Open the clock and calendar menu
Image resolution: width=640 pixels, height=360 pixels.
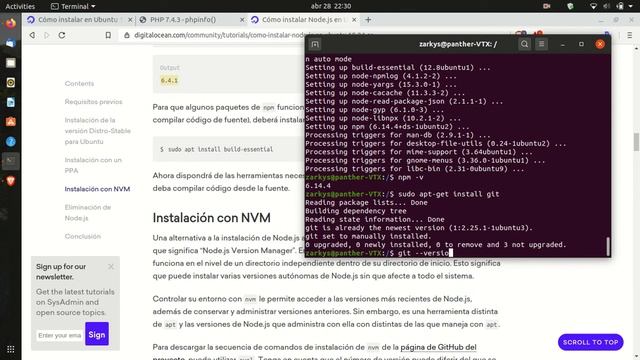[x=331, y=6]
